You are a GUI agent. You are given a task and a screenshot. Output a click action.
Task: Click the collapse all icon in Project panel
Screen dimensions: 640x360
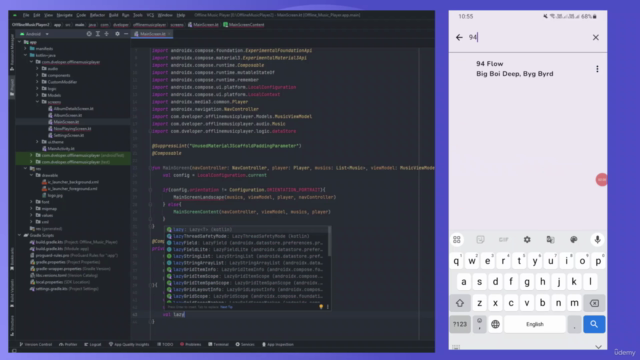(107, 34)
